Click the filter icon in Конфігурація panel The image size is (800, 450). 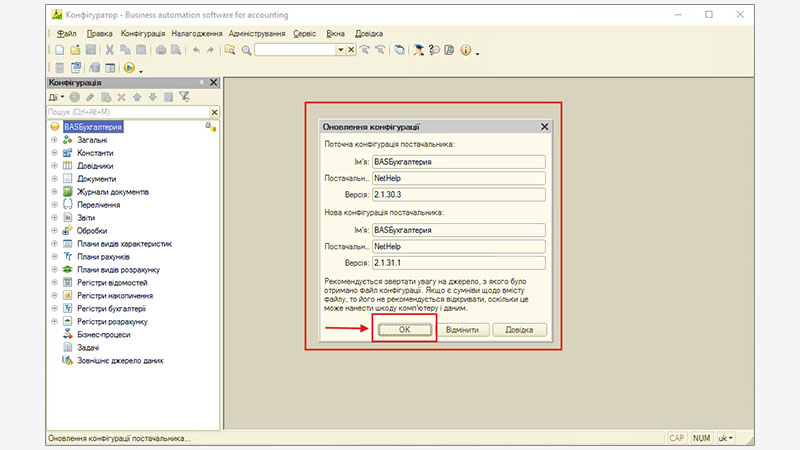click(x=184, y=97)
